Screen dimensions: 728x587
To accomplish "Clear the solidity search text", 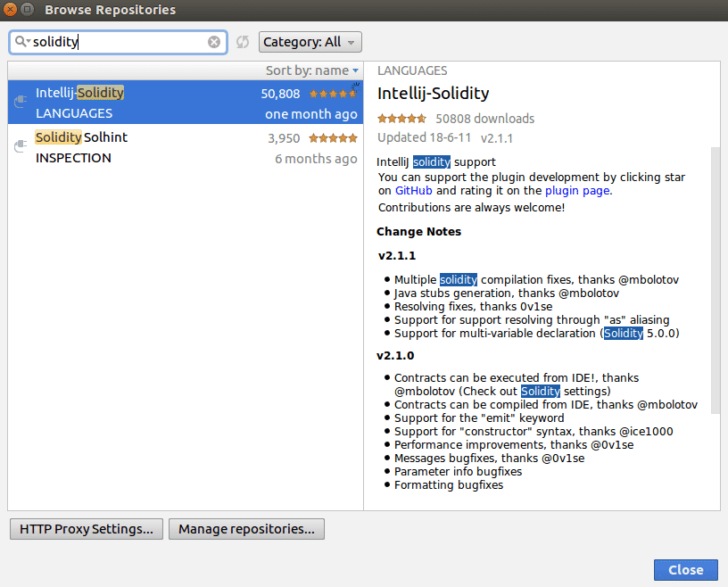I will tap(214, 42).
